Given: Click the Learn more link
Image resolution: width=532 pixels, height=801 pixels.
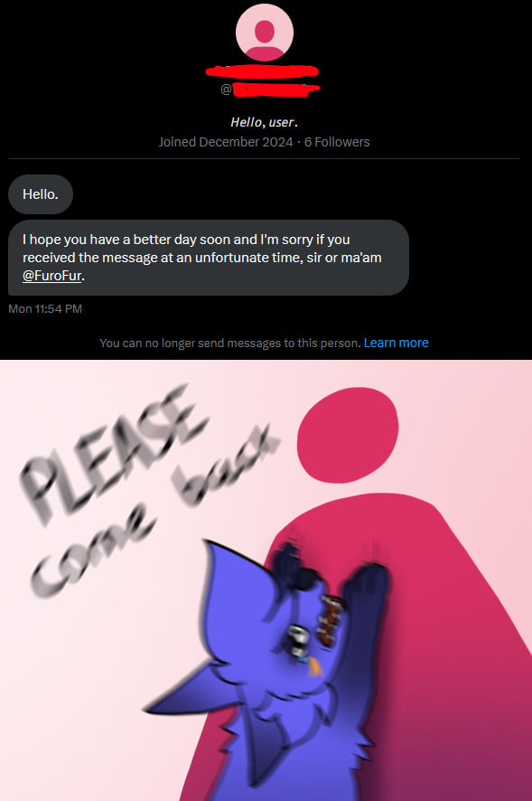Looking at the screenshot, I should pyautogui.click(x=397, y=343).
